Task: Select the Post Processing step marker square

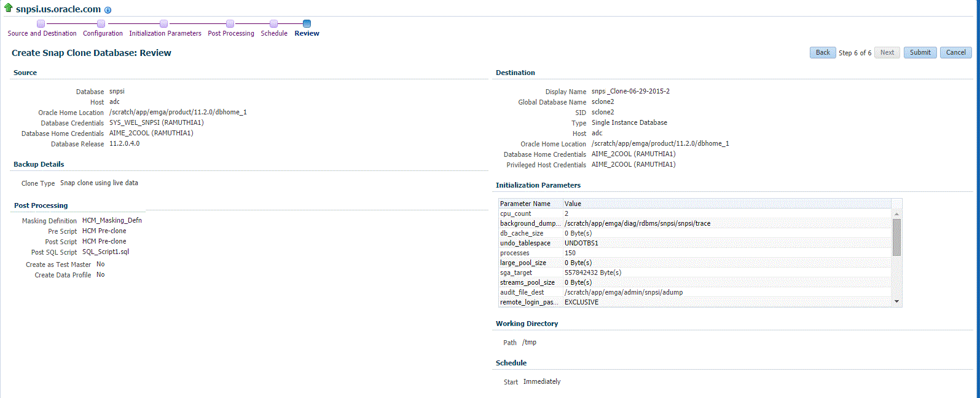Action: click(230, 24)
